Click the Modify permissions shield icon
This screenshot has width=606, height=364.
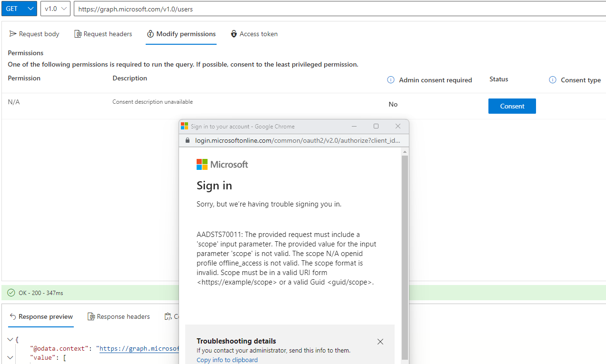[x=150, y=34]
